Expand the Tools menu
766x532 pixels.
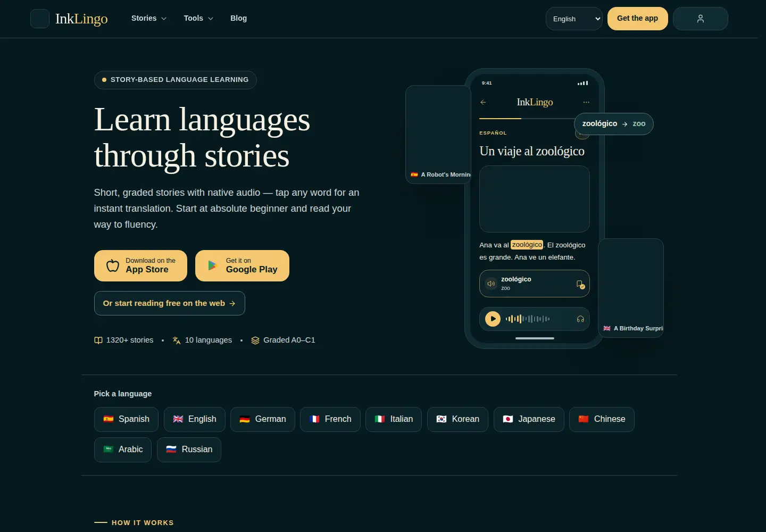[x=198, y=18]
